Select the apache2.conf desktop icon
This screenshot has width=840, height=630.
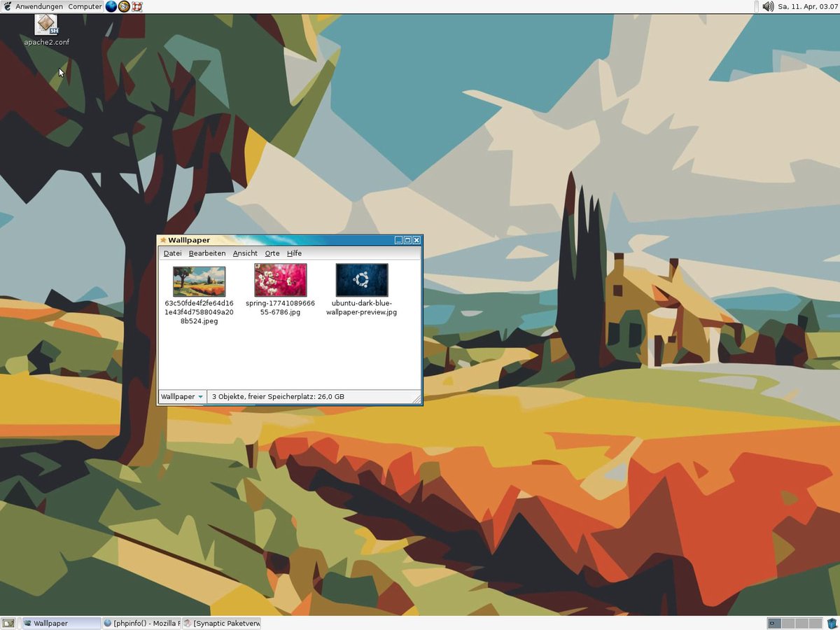tap(46, 29)
